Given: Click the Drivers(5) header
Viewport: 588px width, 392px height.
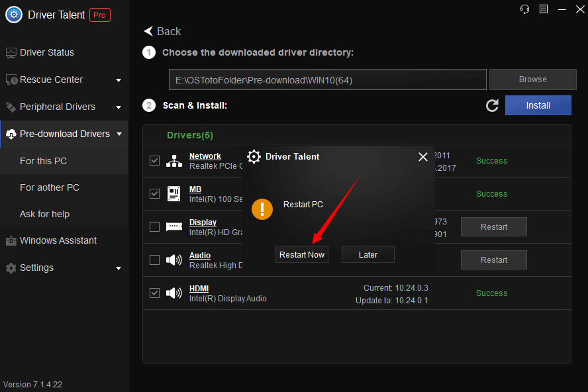Looking at the screenshot, I should 190,135.
